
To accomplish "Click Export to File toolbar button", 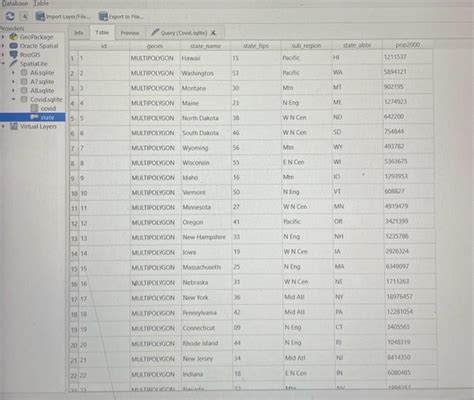I will (x=121, y=16).
